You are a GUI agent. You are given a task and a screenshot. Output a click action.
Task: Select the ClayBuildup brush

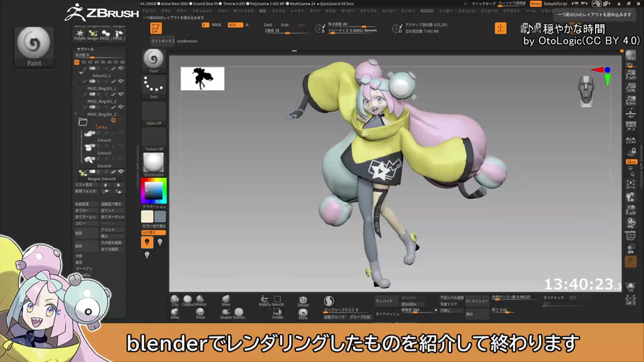188,300
